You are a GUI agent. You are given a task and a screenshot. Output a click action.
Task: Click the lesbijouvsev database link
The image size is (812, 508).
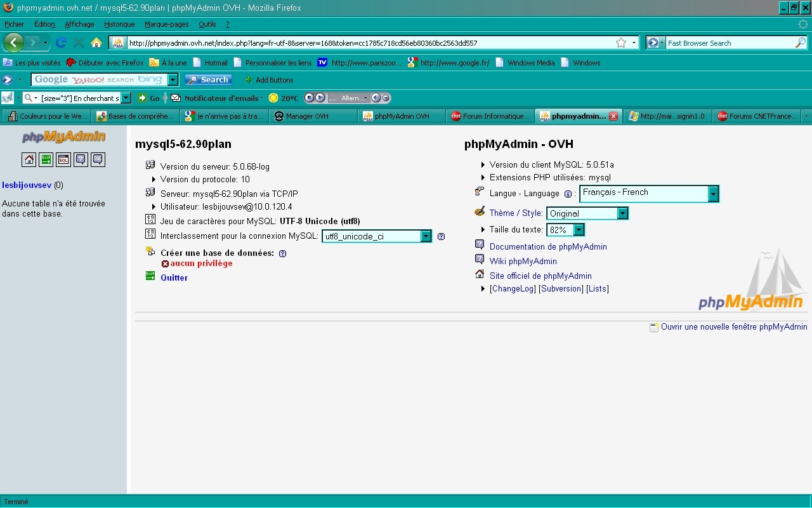(x=27, y=185)
